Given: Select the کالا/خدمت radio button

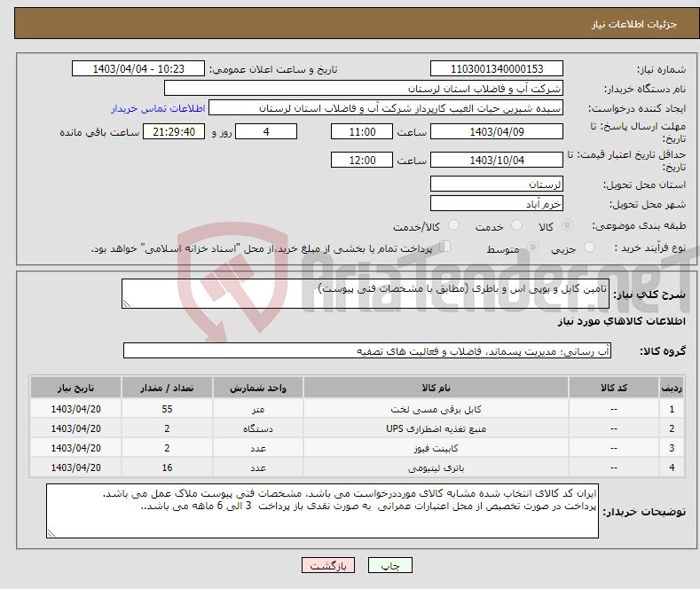Looking at the screenshot, I should pos(453,225).
